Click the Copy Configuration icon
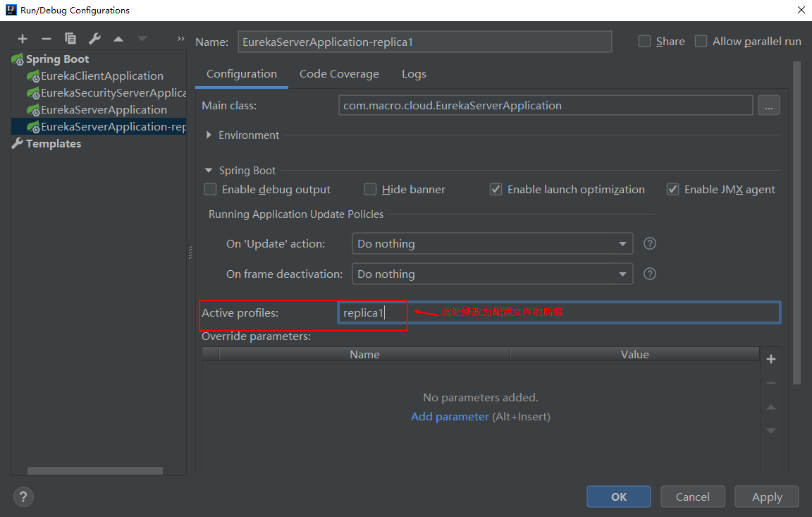The width and height of the screenshot is (812, 517). tap(70, 39)
